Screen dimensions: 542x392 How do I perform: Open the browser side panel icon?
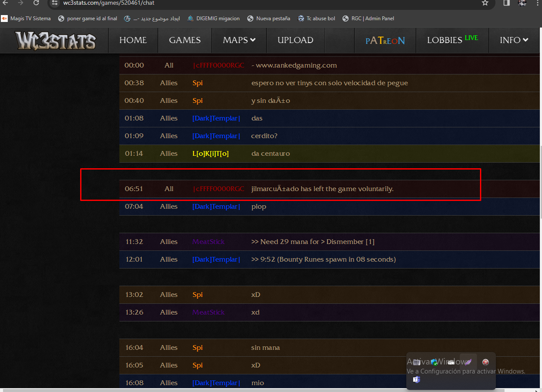pyautogui.click(x=507, y=3)
